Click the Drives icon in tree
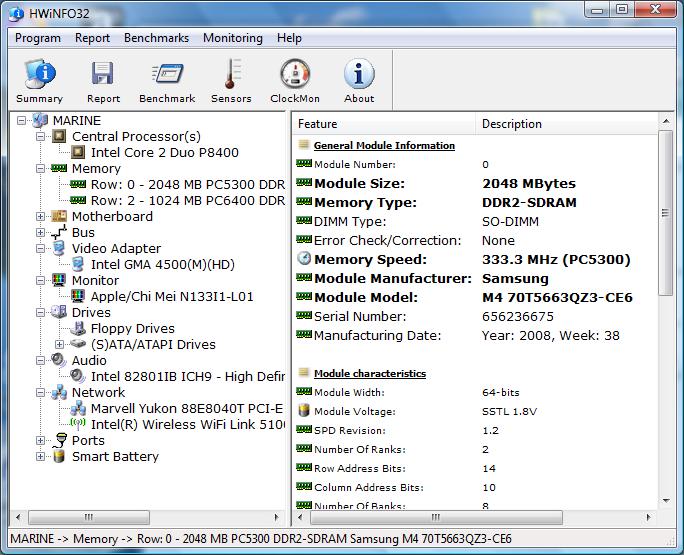Image resolution: width=684 pixels, height=555 pixels. pos(59,312)
